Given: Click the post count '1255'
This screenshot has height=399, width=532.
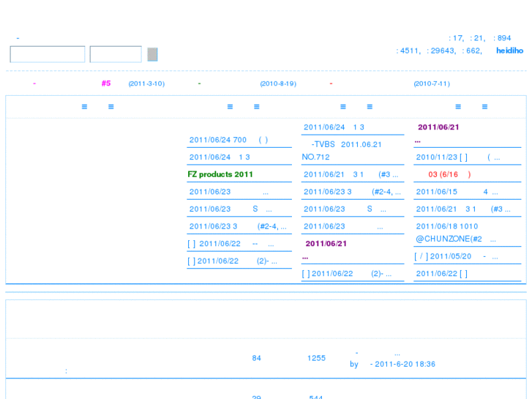Looking at the screenshot, I should (x=316, y=358).
